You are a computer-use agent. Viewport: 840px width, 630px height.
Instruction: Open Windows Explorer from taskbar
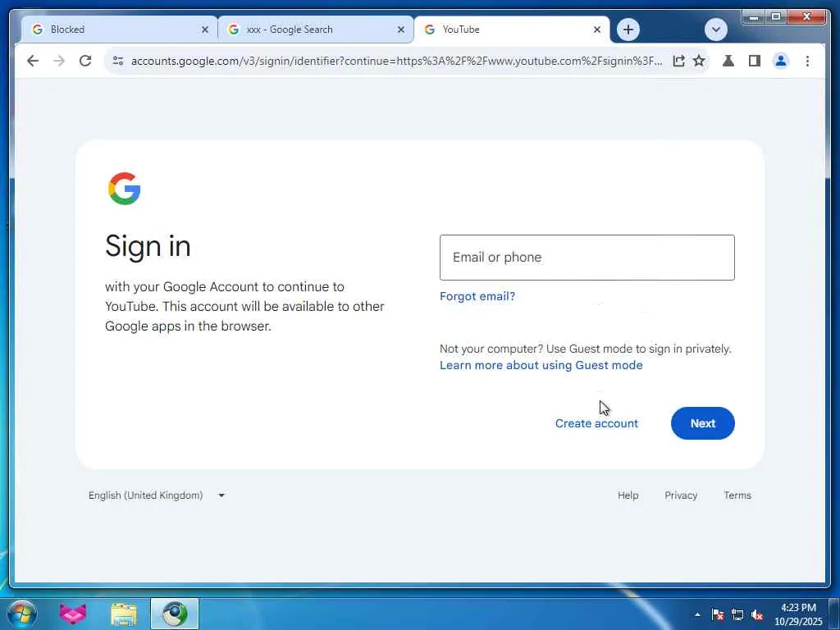click(x=124, y=614)
